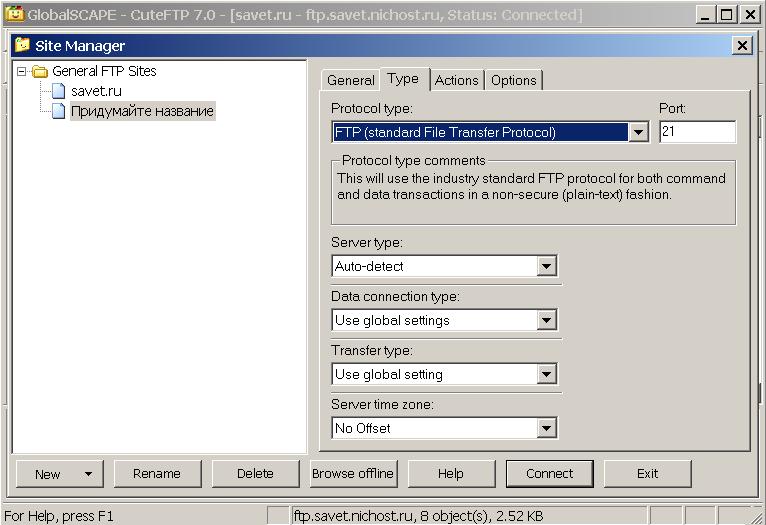This screenshot has width=766, height=525.
Task: Click the Help button
Action: pos(451,474)
